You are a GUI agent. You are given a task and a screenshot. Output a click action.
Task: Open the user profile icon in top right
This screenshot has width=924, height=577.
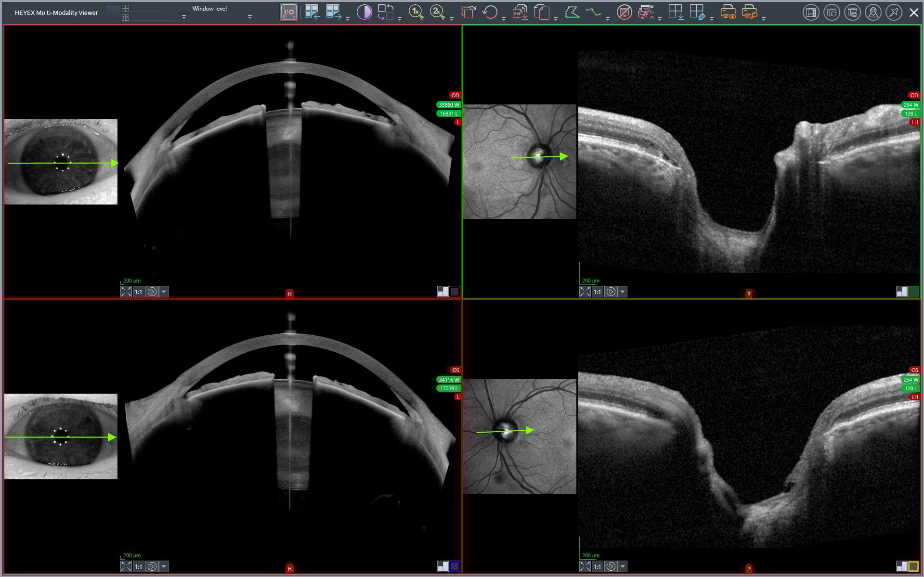click(x=873, y=13)
